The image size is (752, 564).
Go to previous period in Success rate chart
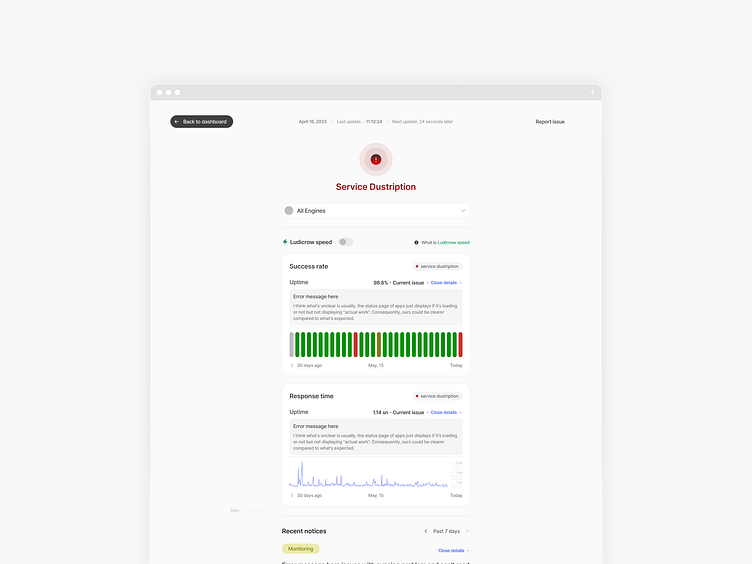pyautogui.click(x=292, y=365)
